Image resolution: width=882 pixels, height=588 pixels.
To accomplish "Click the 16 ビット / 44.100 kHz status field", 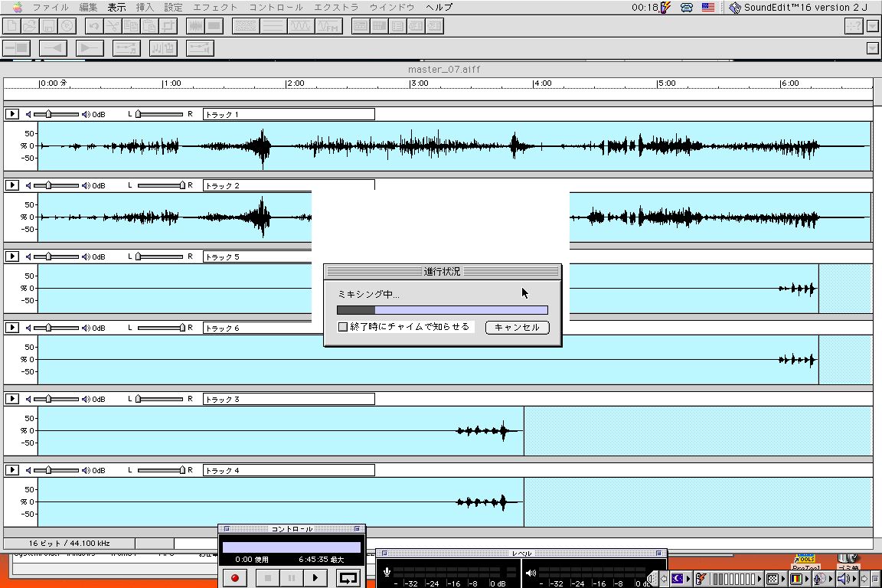I will (x=69, y=544).
